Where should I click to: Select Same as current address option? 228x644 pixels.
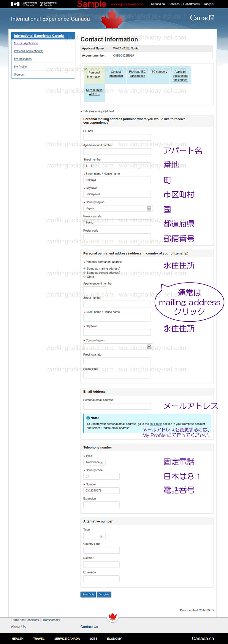click(x=85, y=273)
